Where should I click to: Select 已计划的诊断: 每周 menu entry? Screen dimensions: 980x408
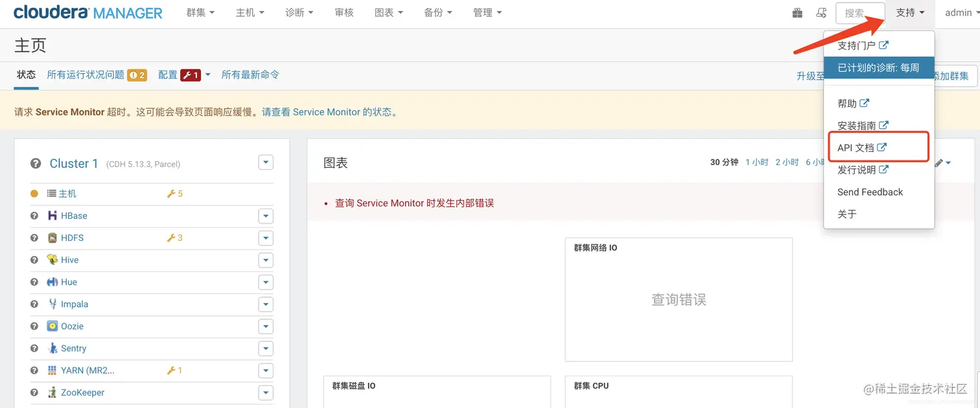tap(879, 67)
